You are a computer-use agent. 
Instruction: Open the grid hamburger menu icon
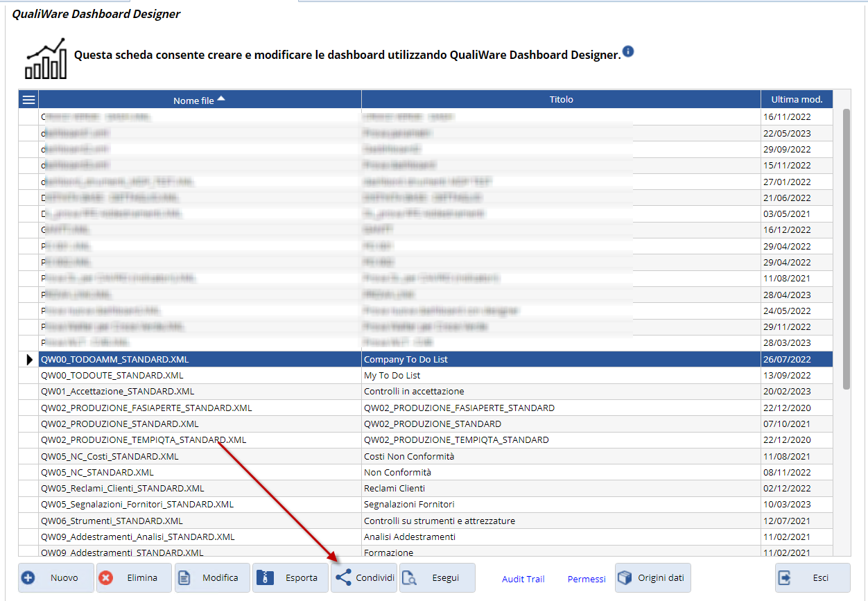pos(28,100)
